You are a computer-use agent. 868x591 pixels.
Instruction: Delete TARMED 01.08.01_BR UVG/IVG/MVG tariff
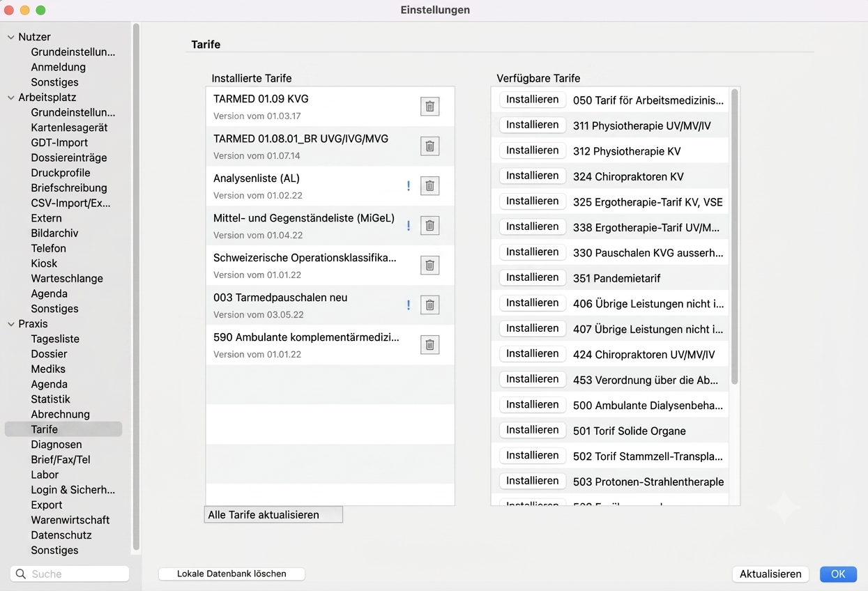(430, 146)
